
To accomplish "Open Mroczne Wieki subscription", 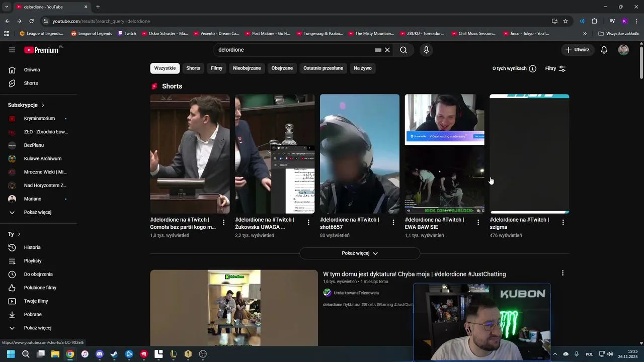I will tap(38, 172).
